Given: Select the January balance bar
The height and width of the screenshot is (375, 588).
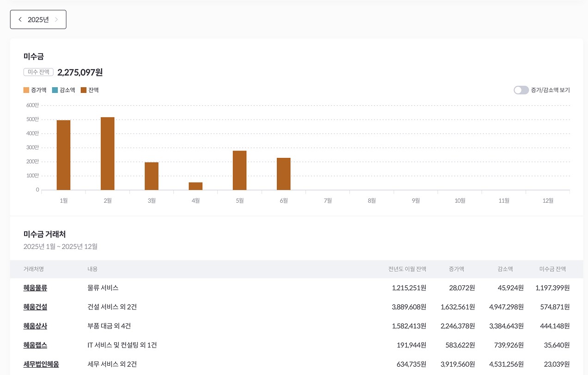Looking at the screenshot, I should point(63,155).
